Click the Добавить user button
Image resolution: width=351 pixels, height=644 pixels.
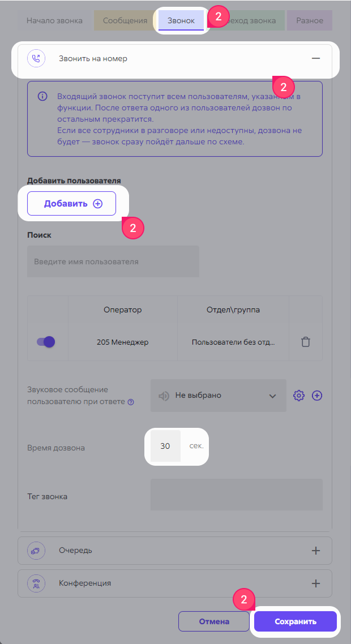(x=71, y=203)
